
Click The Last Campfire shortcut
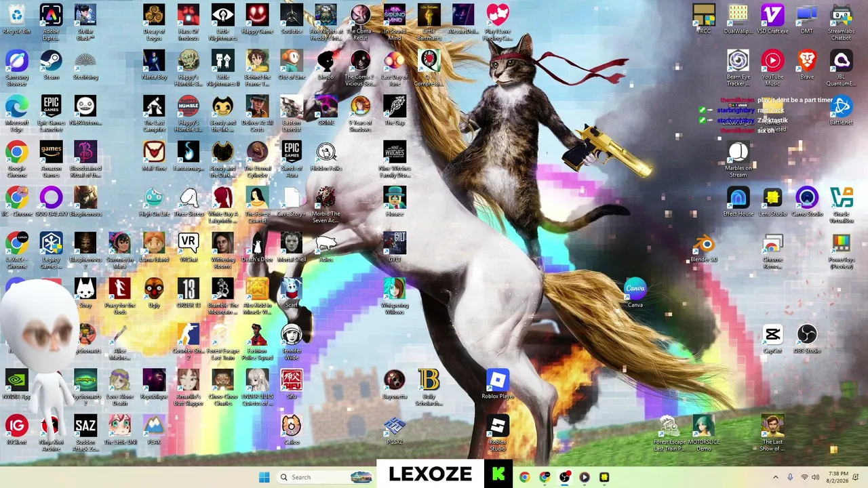[x=154, y=113]
